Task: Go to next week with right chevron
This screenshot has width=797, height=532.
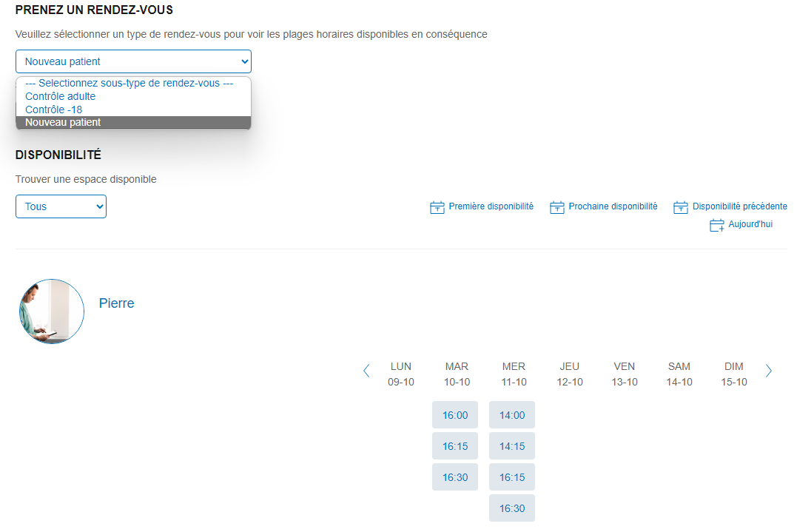Action: (768, 371)
